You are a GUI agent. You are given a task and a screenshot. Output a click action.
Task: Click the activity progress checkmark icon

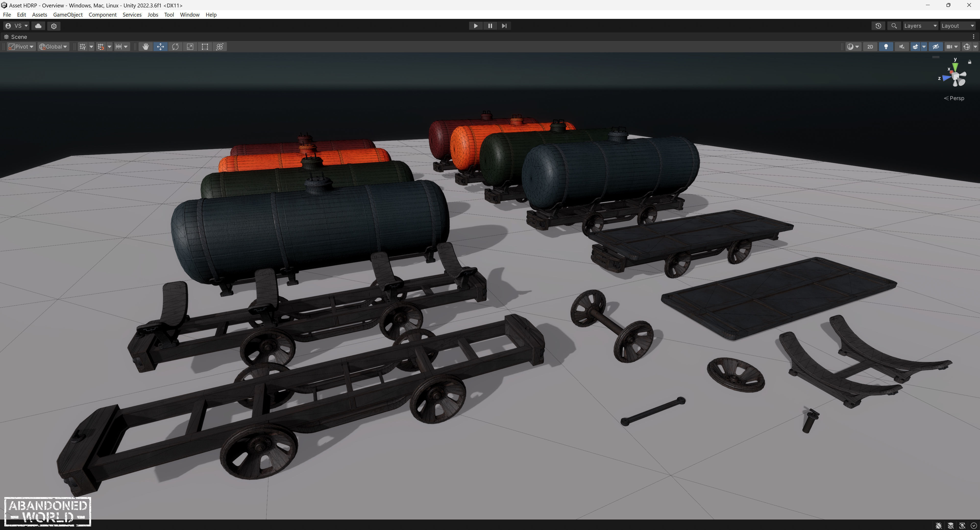(974, 525)
